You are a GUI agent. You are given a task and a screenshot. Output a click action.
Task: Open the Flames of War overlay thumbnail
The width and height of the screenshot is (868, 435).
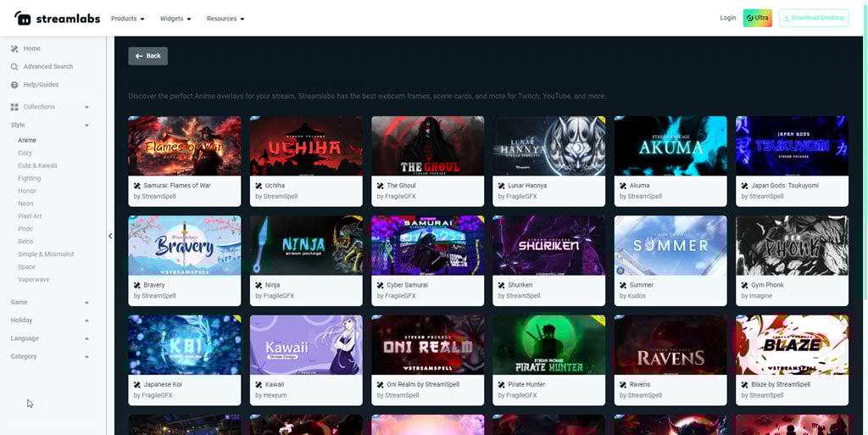click(184, 146)
